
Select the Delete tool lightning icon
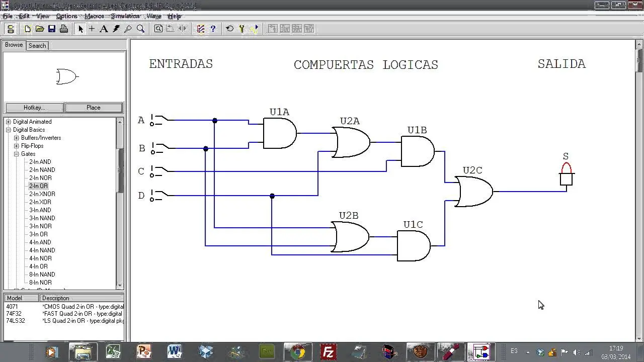tap(116, 29)
